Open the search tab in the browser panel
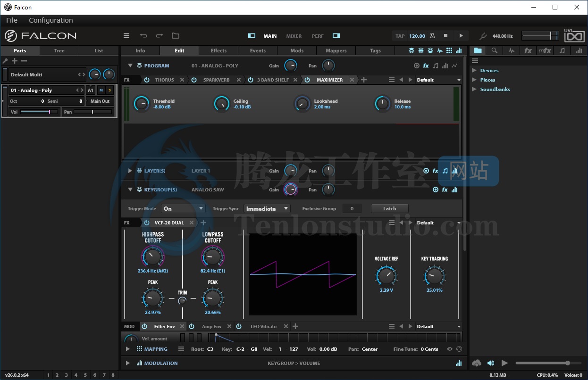588x380 pixels. 494,50
